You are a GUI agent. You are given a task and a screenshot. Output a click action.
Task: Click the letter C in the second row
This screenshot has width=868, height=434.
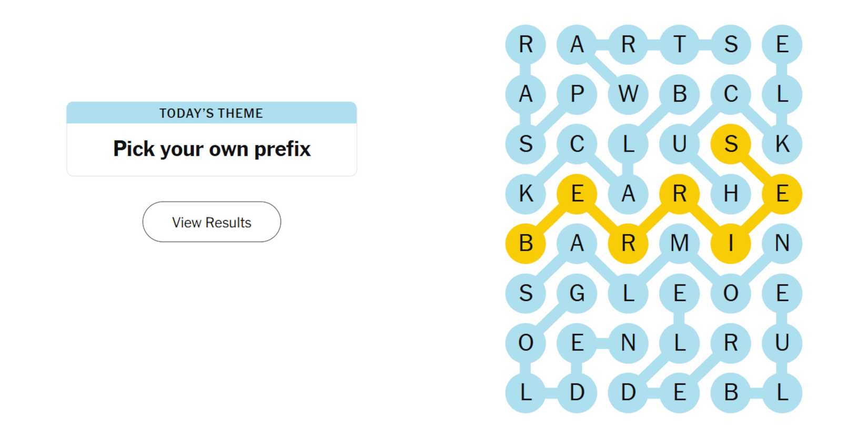pos(731,95)
